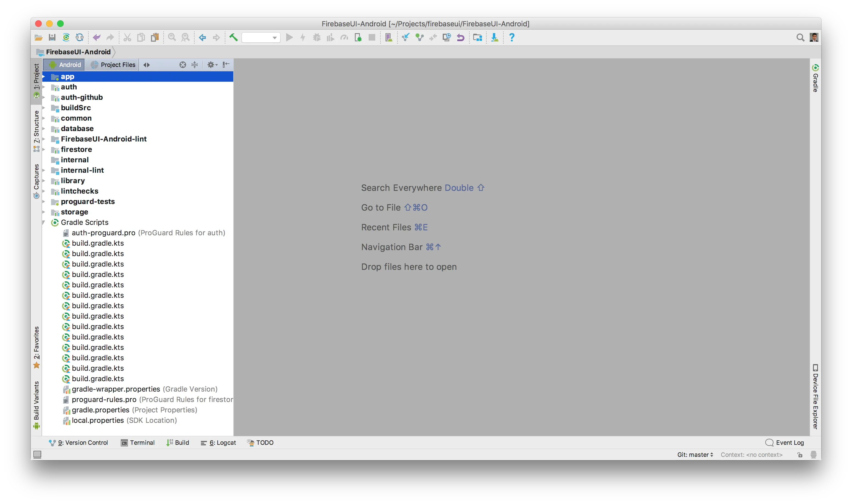This screenshot has height=504, width=852.
Task: Expand the auth-github module
Action: click(44, 97)
